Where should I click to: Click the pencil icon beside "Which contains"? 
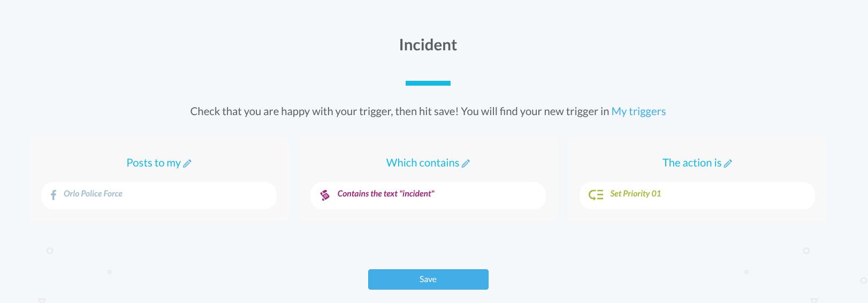pos(466,164)
